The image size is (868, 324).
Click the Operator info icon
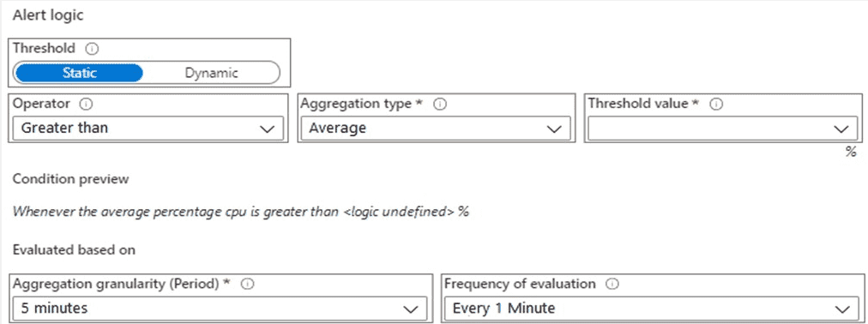click(x=87, y=104)
